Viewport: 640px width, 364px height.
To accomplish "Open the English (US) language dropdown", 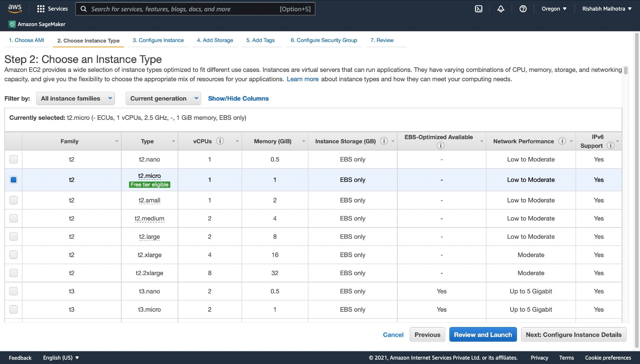I will pos(61,358).
